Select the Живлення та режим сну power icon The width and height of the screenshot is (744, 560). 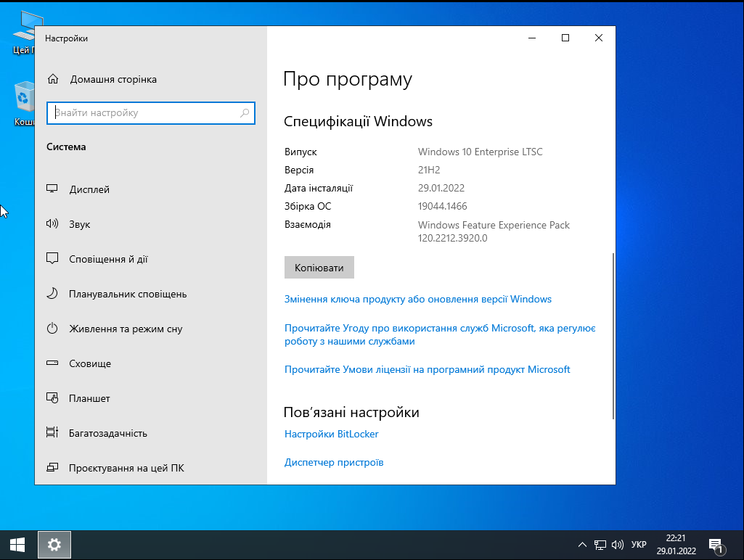coord(52,329)
